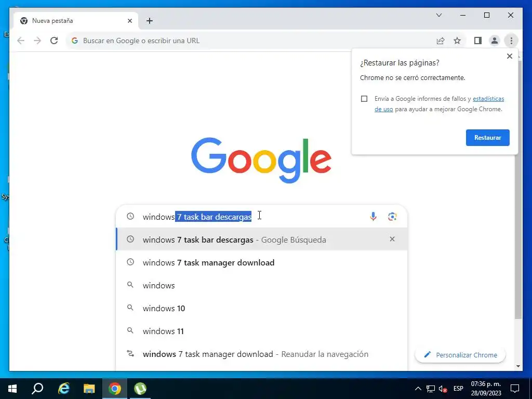
Task: Select the 'windows 11' suggestion
Action: (x=262, y=331)
